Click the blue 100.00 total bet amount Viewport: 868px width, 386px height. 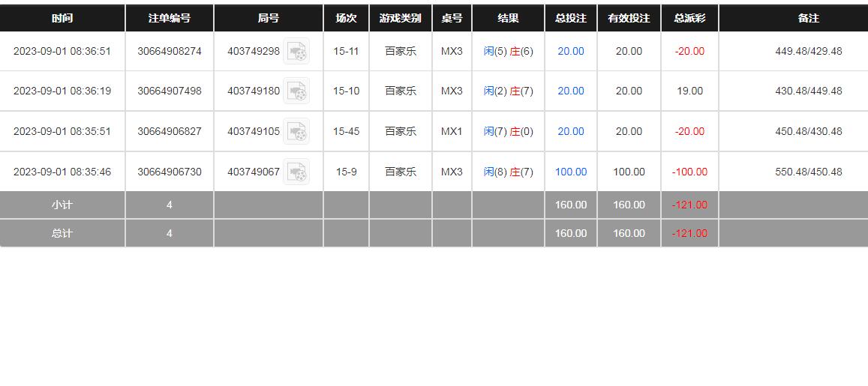click(571, 172)
